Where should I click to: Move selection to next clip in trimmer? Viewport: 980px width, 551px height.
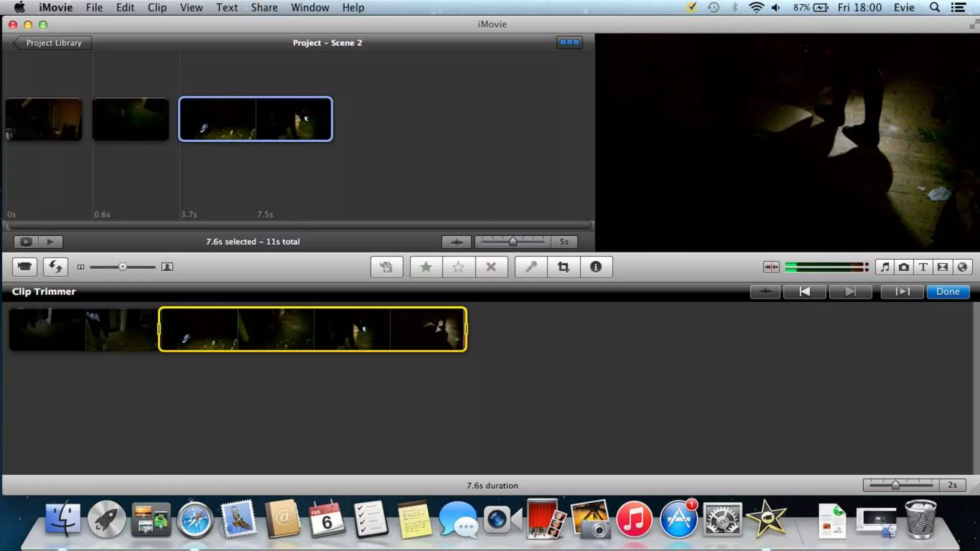[850, 292]
